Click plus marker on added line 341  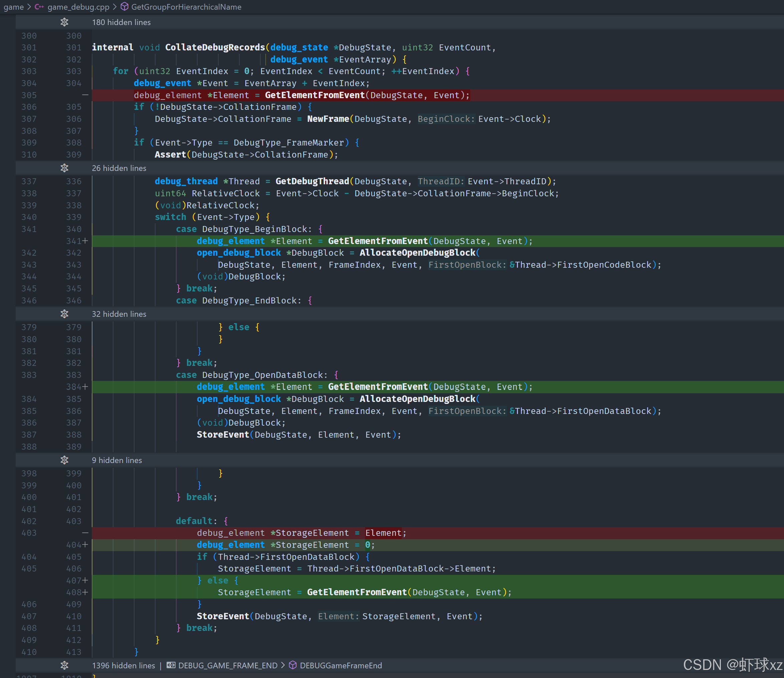[85, 241]
